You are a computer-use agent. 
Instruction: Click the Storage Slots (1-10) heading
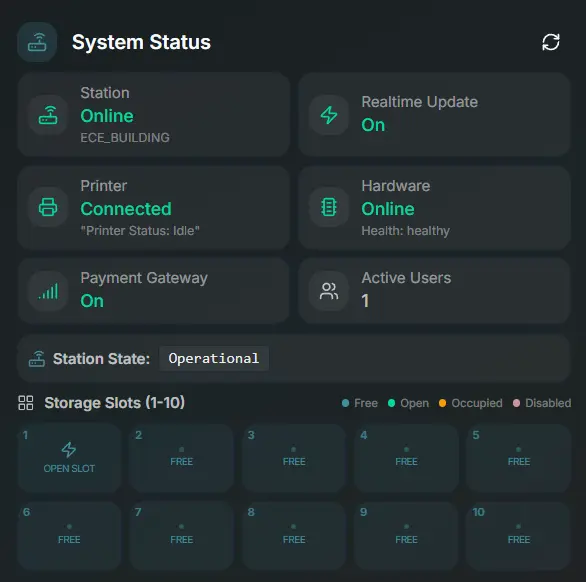pos(114,403)
